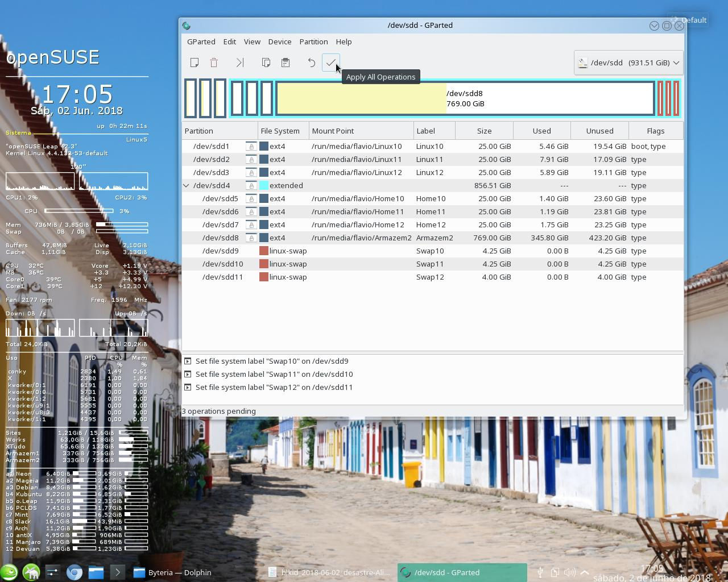
Task: Click the lock icon on /dev/sdd5 row
Action: click(x=251, y=198)
